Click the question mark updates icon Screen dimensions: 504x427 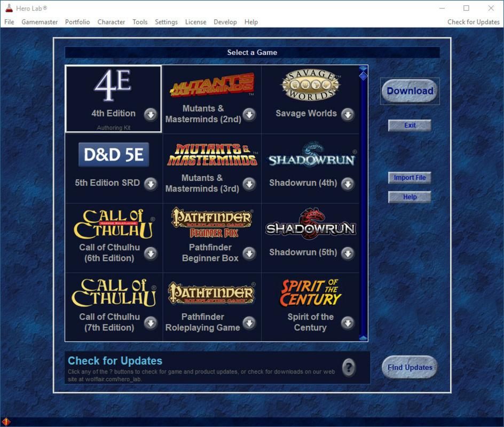[349, 367]
